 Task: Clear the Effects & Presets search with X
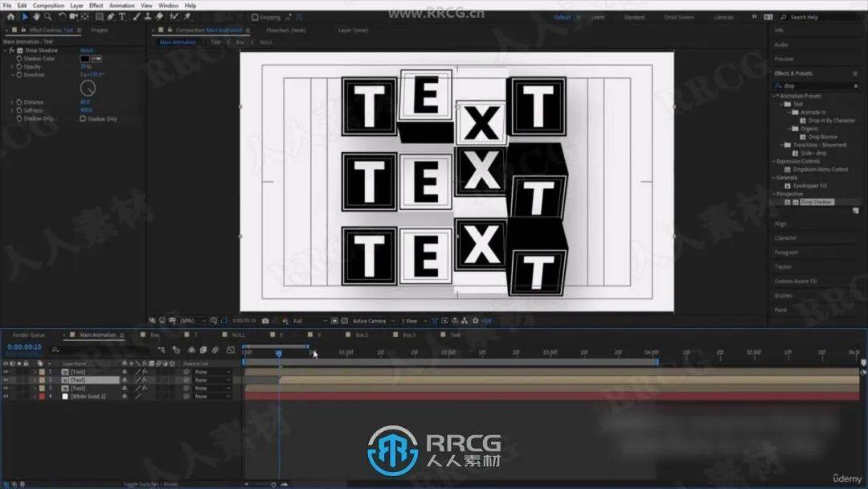tap(855, 85)
